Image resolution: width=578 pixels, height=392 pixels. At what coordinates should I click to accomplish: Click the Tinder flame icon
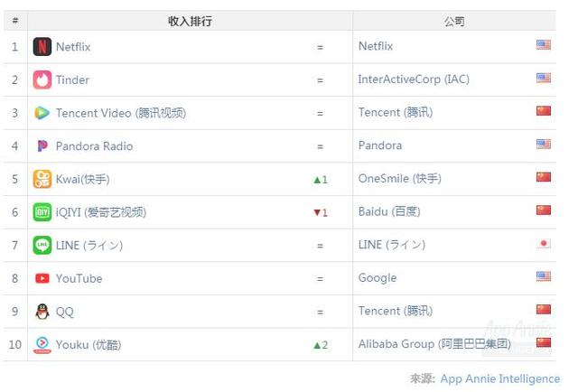pyautogui.click(x=42, y=79)
